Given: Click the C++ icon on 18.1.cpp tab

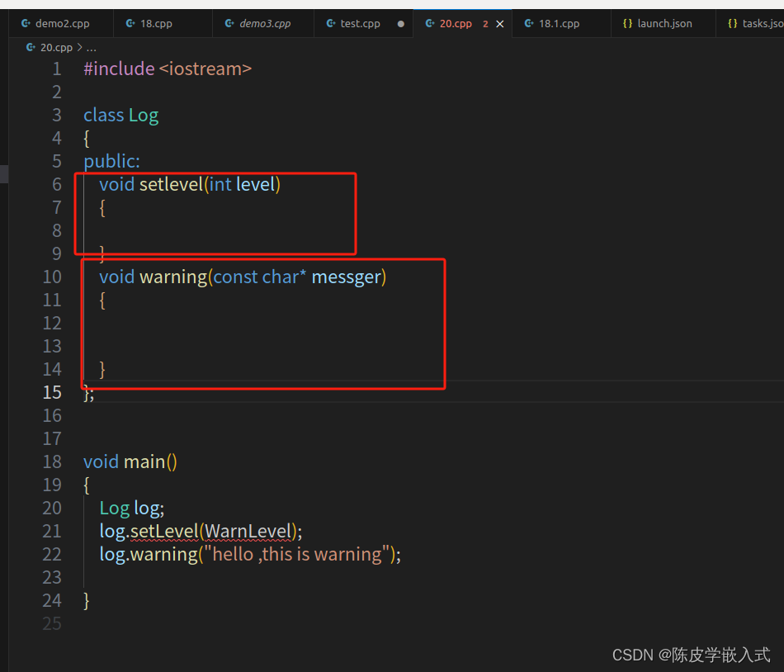Looking at the screenshot, I should [x=529, y=23].
